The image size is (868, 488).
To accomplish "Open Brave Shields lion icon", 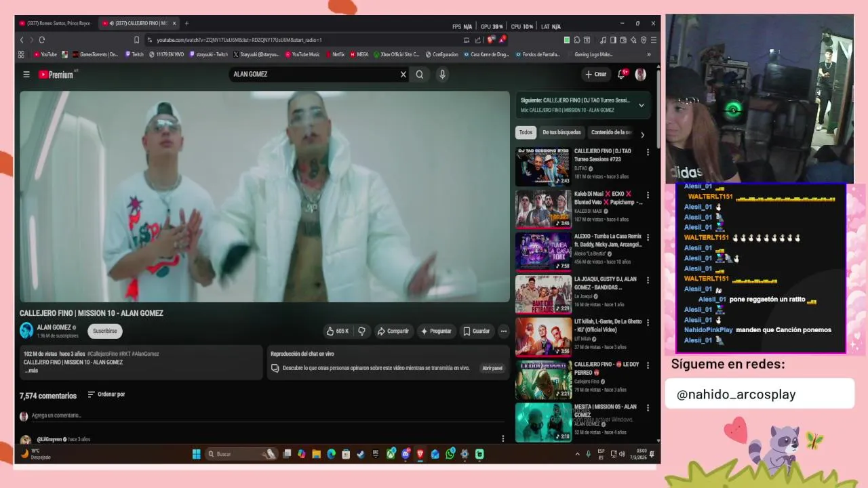I will (x=490, y=40).
